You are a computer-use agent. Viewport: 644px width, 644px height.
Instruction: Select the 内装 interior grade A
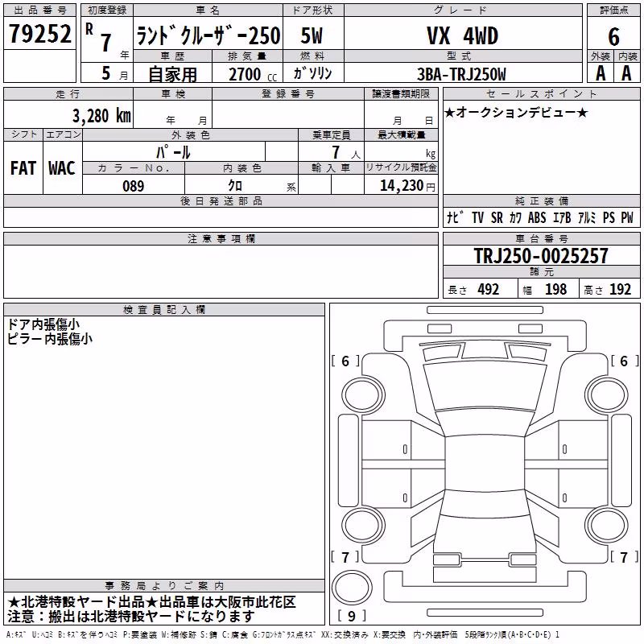[x=626, y=73]
